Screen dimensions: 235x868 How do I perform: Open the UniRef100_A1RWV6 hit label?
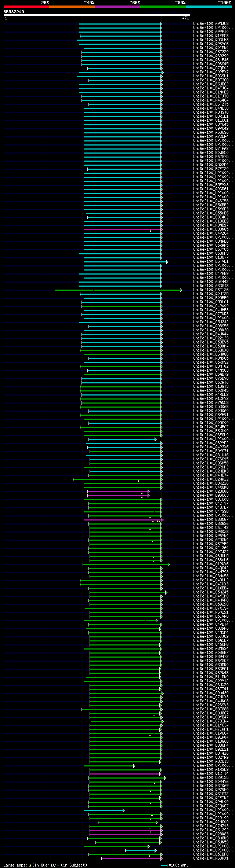pos(211,564)
